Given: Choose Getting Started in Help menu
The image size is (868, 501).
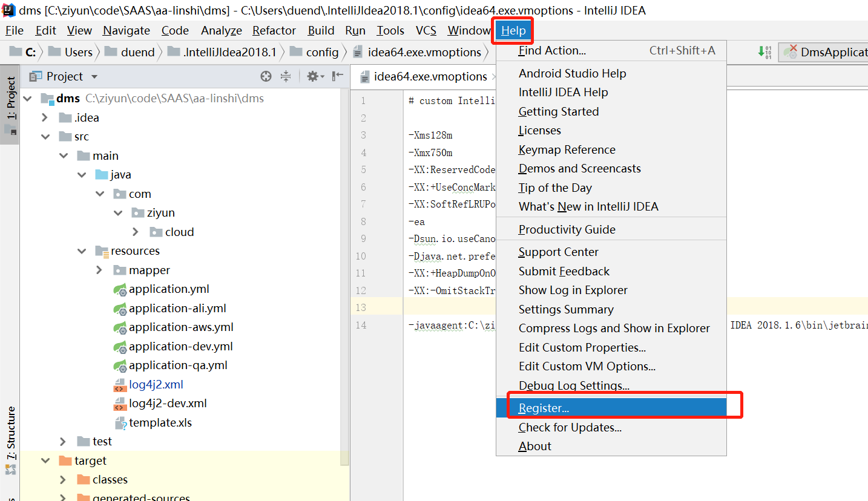Looking at the screenshot, I should (611, 111).
